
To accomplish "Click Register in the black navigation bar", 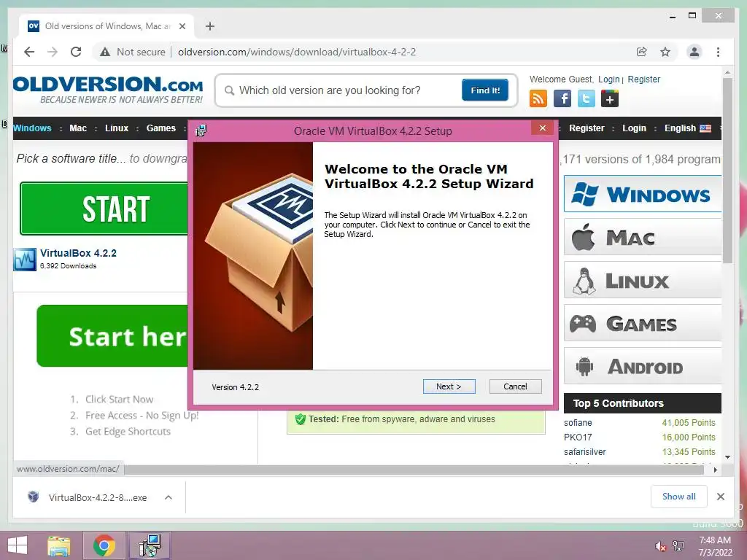I will click(x=587, y=128).
